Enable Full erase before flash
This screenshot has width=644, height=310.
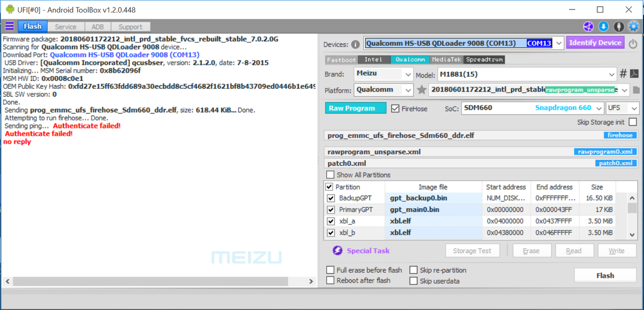coord(330,270)
